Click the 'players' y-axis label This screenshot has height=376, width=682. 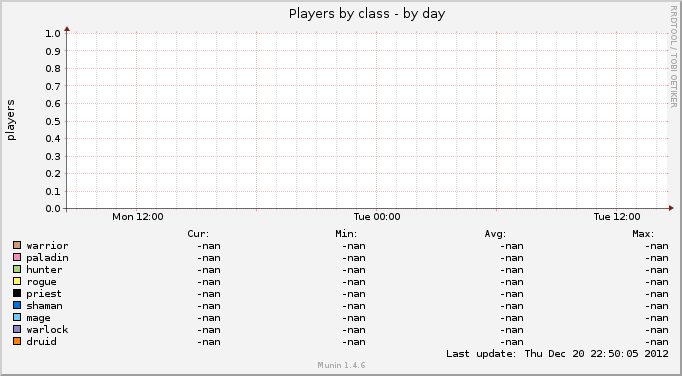[11, 120]
